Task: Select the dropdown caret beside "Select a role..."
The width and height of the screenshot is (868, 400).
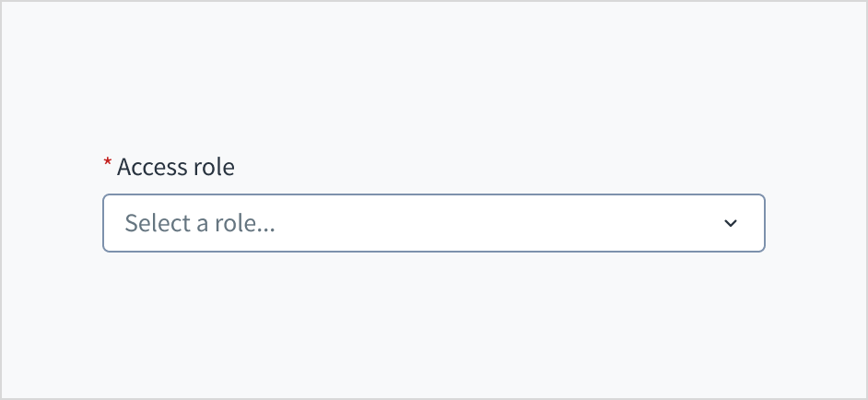Action: [x=731, y=223]
